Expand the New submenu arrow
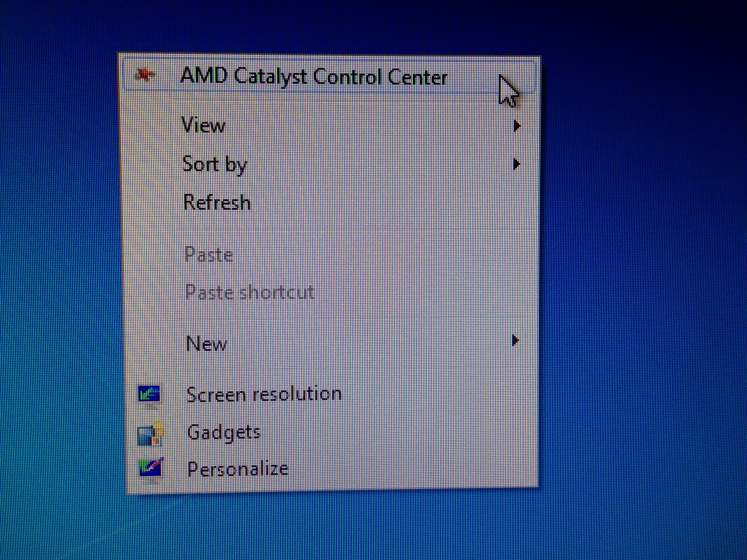Screen dimensions: 747x560 515,340
